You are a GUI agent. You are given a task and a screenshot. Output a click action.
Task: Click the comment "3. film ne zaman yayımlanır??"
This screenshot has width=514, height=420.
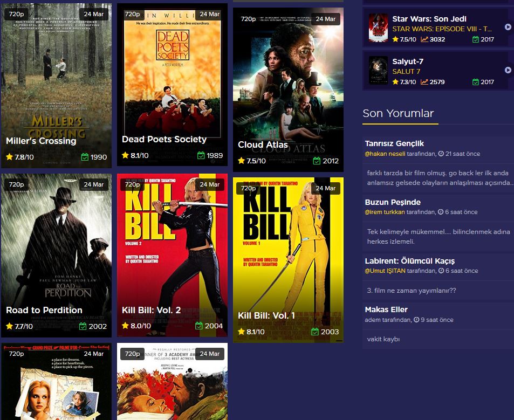(412, 291)
